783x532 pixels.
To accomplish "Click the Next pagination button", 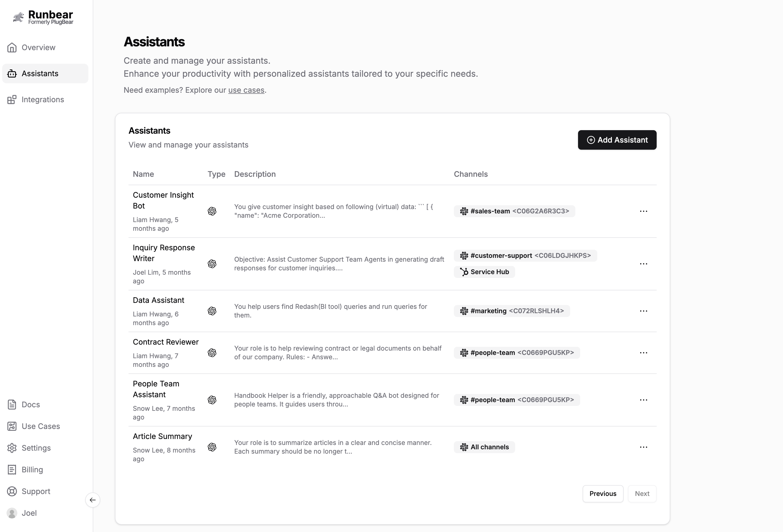I will click(x=642, y=493).
